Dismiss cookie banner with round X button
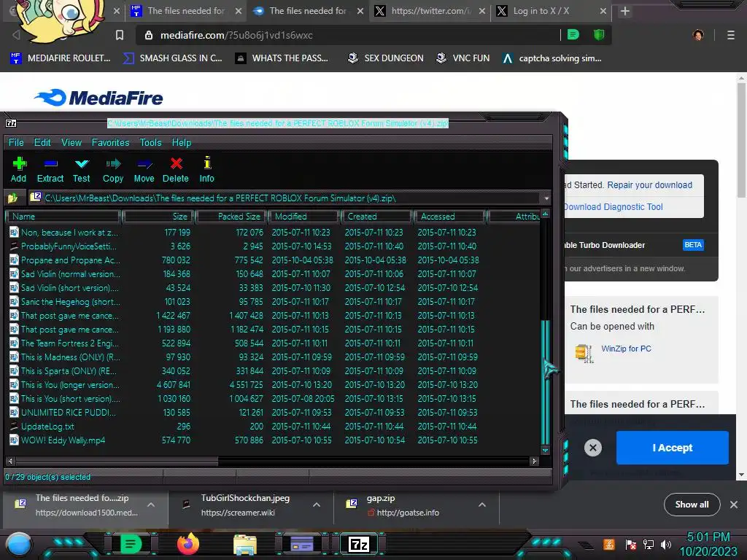This screenshot has height=560, width=747. (592, 448)
